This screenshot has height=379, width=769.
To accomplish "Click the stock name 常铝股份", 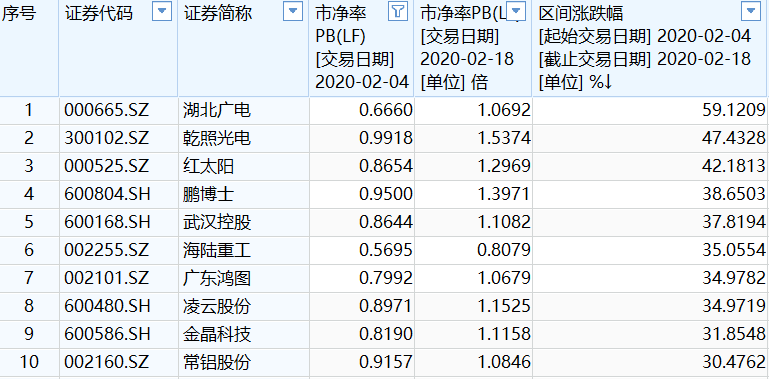I will point(217,362).
